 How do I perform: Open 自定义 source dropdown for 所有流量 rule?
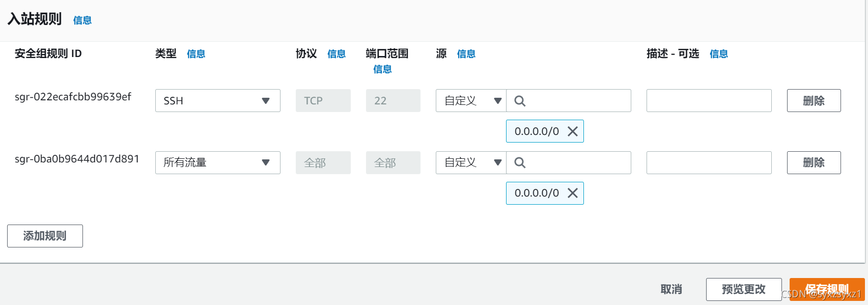(x=471, y=162)
